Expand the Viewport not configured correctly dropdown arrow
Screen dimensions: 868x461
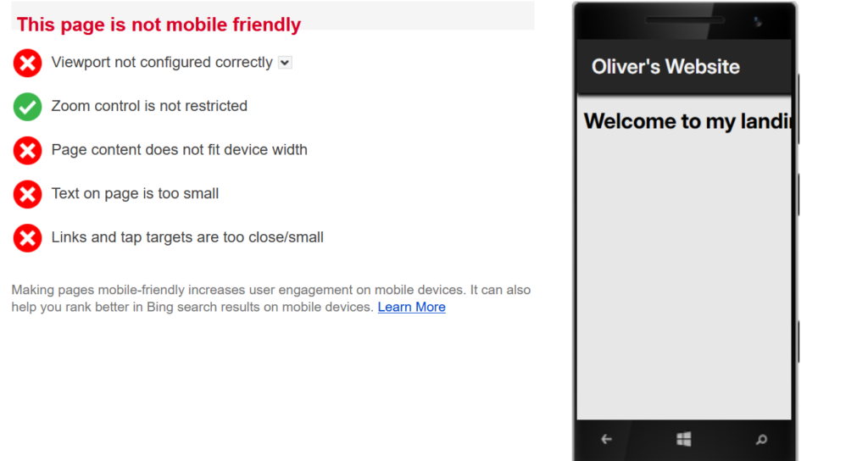coord(285,62)
